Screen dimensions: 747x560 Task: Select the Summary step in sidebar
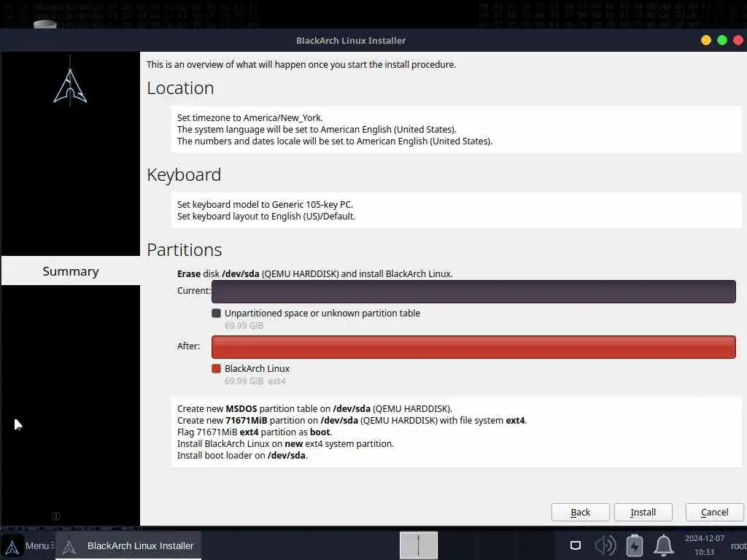tap(71, 271)
